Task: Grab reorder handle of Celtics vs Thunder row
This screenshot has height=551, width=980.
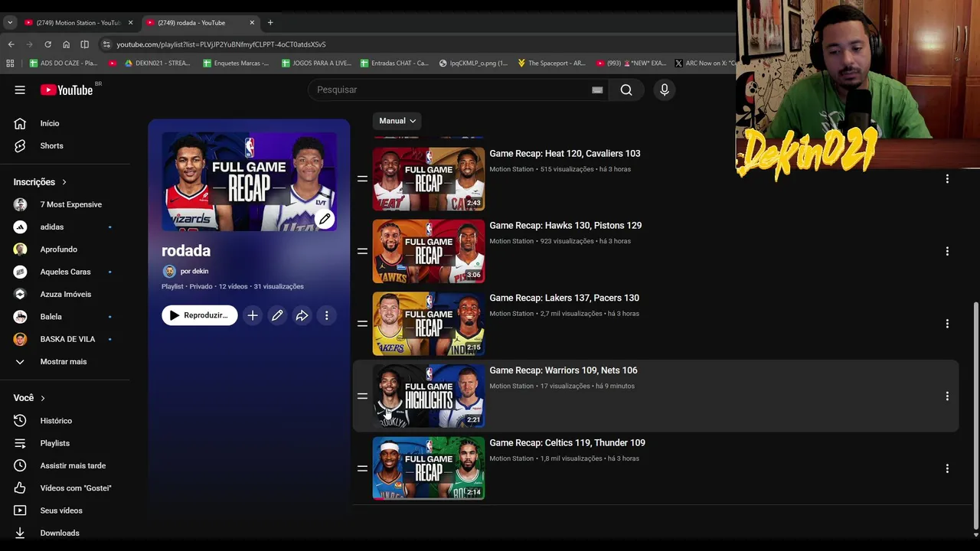Action: [x=362, y=468]
